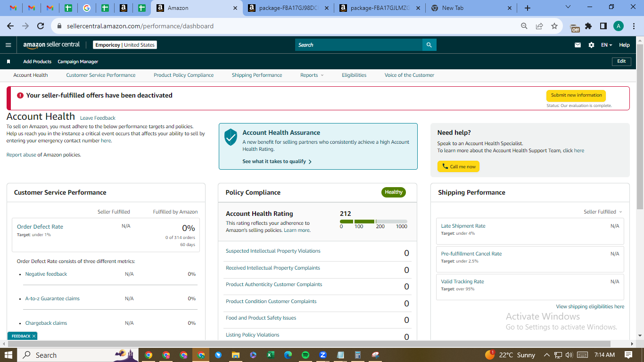Viewport: 644px width, 362px height.
Task: Click the Account Health Rating progress bar
Action: tap(373, 222)
